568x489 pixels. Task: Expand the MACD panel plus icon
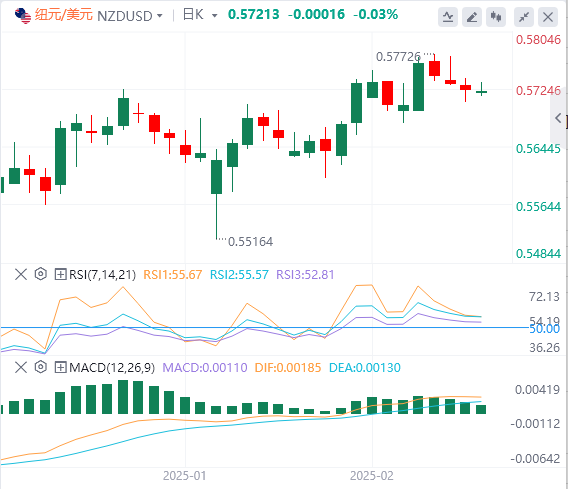pos(60,367)
